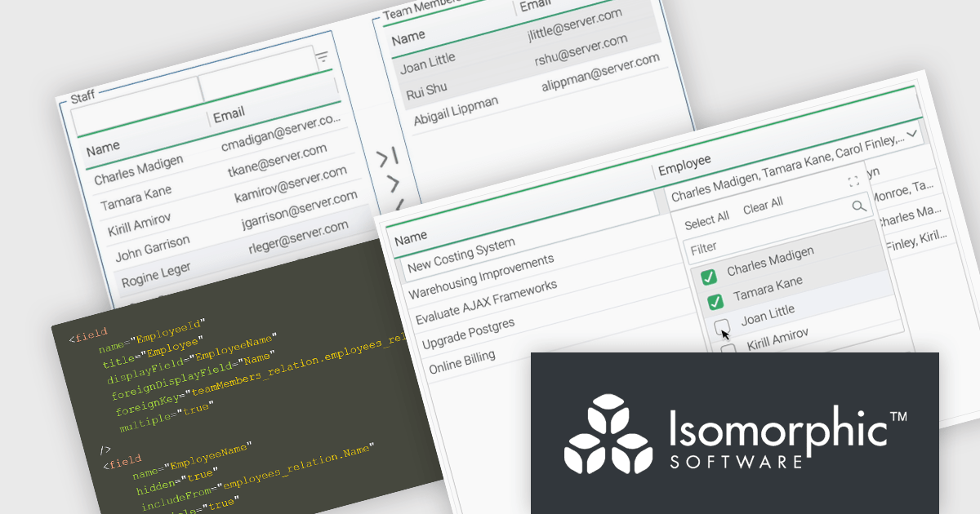Click the single right arrow transfer button
The width and height of the screenshot is (980, 514).
[x=393, y=182]
